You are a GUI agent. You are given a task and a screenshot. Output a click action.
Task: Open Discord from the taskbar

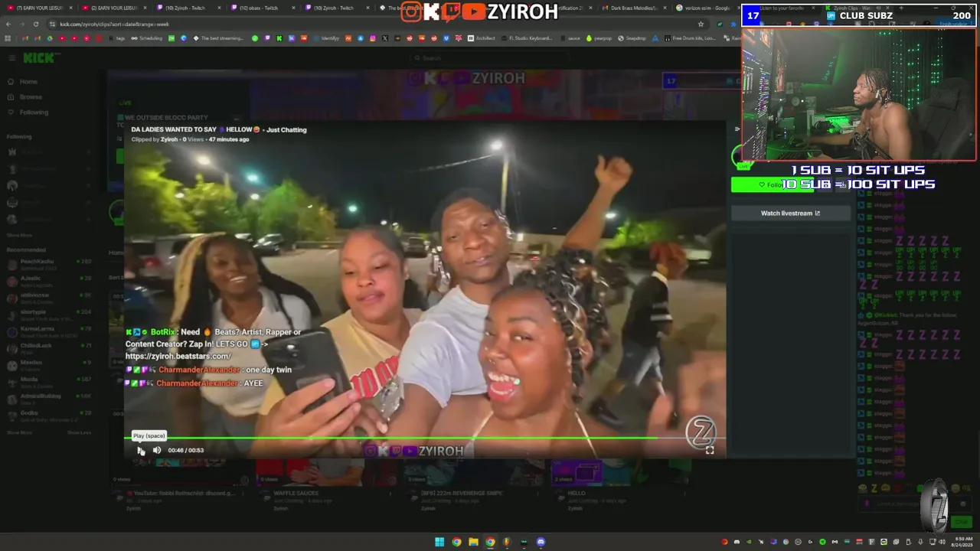click(x=541, y=542)
